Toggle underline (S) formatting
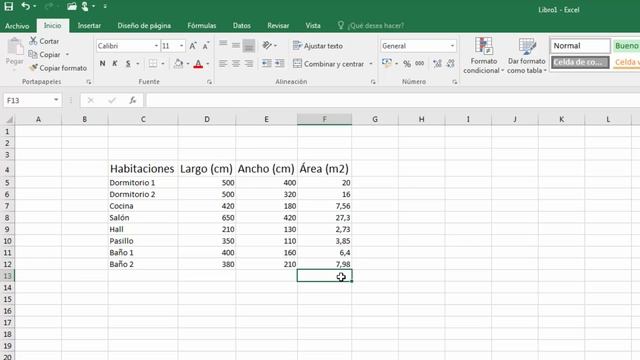 tap(128, 63)
